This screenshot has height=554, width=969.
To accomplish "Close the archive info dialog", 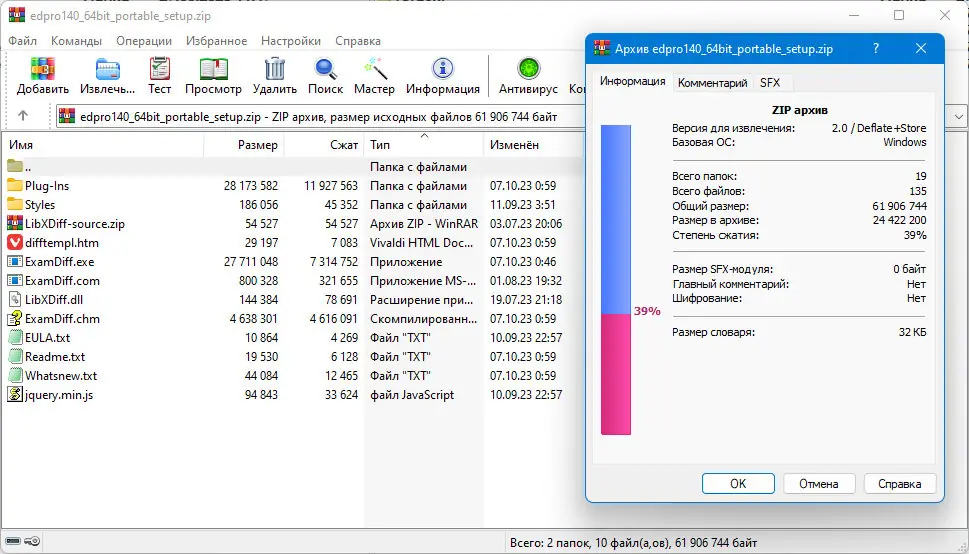I will click(921, 48).
